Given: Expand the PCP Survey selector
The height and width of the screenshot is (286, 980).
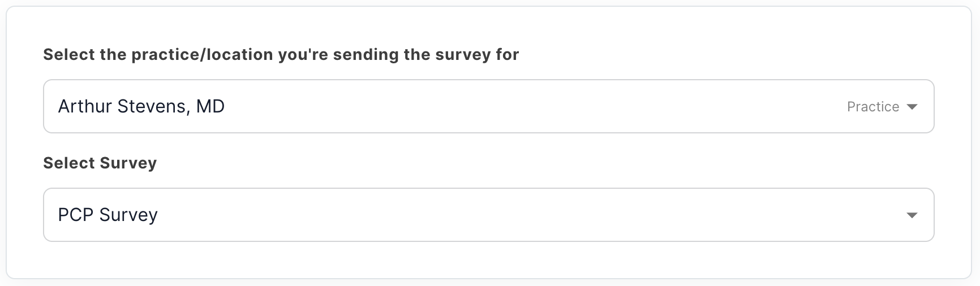Looking at the screenshot, I should pos(488,215).
